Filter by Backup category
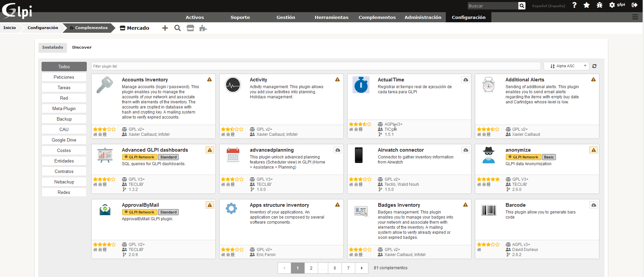644x277 pixels. tap(64, 119)
